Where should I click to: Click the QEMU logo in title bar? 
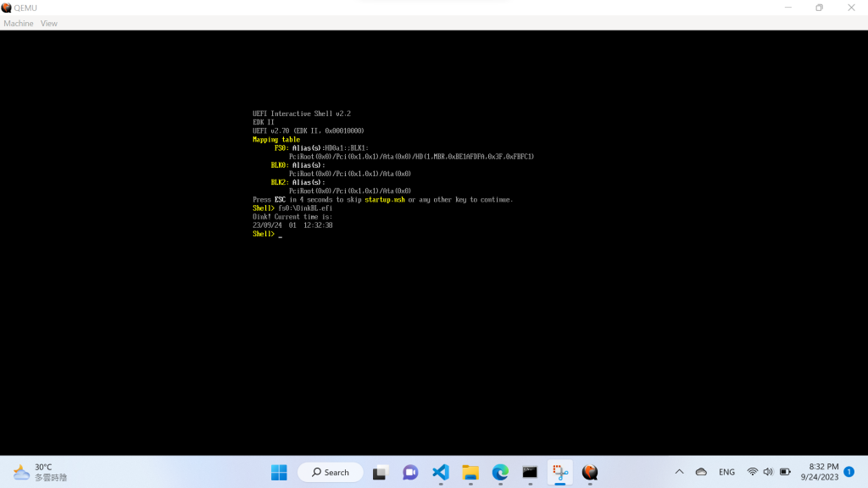(6, 8)
